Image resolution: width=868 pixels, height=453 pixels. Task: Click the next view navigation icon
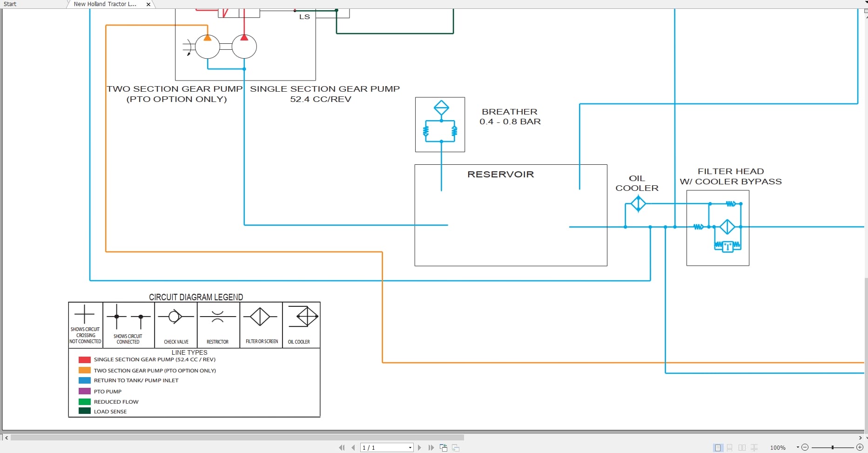coord(456,447)
